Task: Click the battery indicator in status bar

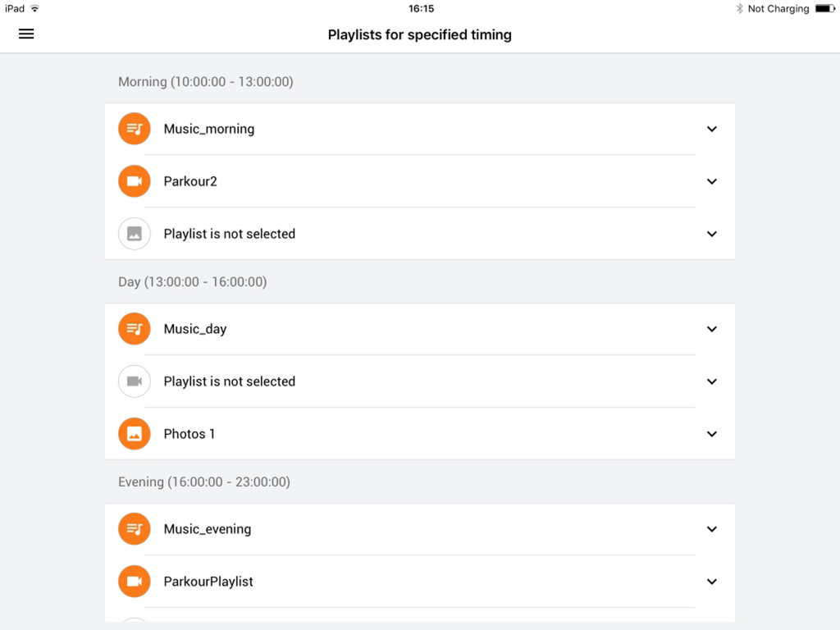Action: coord(824,8)
